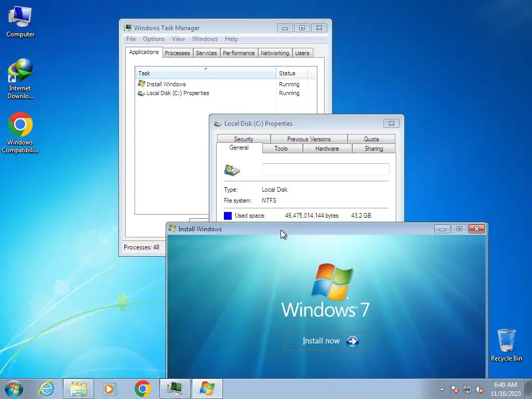Open the File menu in Task Manager

[x=130, y=39]
